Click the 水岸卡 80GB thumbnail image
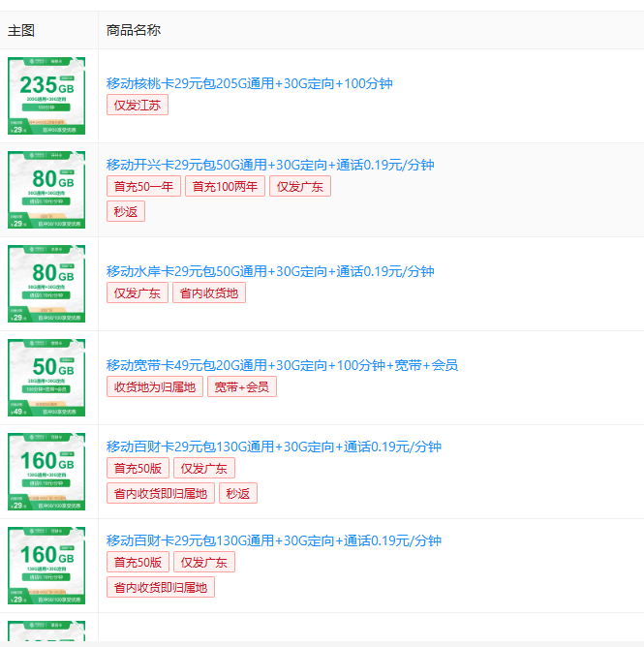The height and width of the screenshot is (647, 644). (x=46, y=284)
